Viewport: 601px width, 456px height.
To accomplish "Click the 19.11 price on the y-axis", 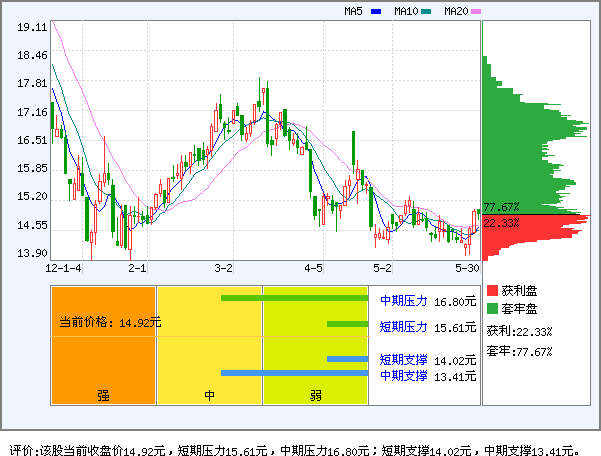I will click(32, 28).
